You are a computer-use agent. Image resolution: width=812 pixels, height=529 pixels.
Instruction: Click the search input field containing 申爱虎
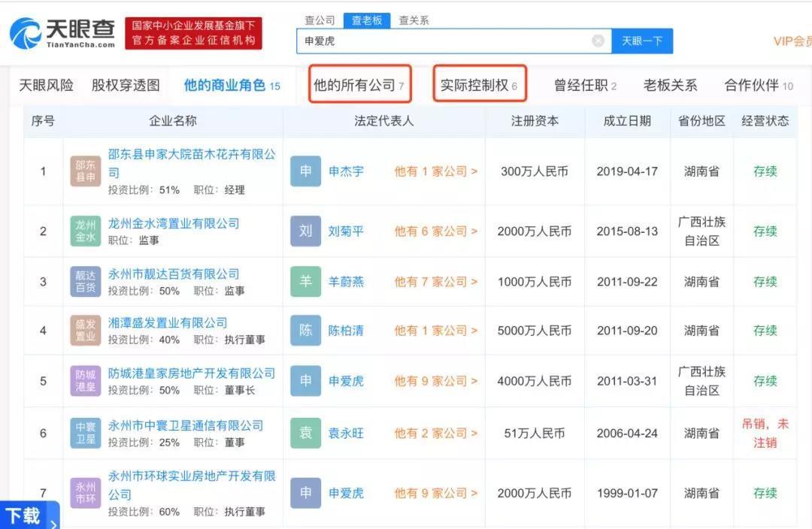click(x=444, y=41)
